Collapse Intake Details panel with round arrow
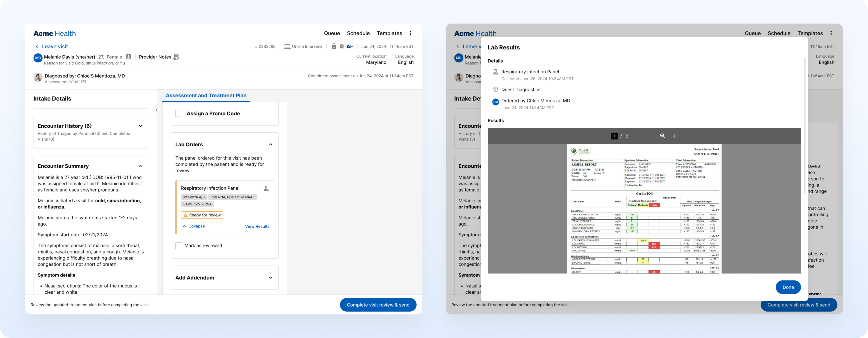Image resolution: width=868 pixels, height=338 pixels. [156, 110]
